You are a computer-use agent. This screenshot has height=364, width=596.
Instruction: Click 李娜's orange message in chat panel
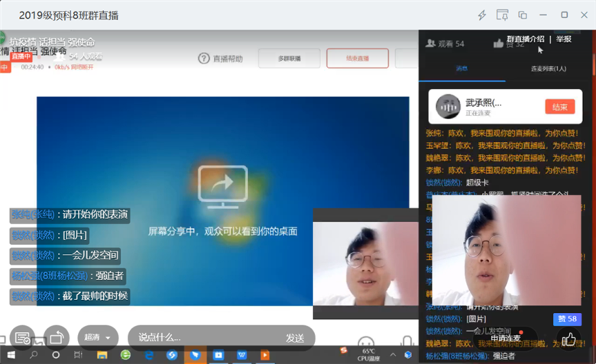[x=502, y=170]
